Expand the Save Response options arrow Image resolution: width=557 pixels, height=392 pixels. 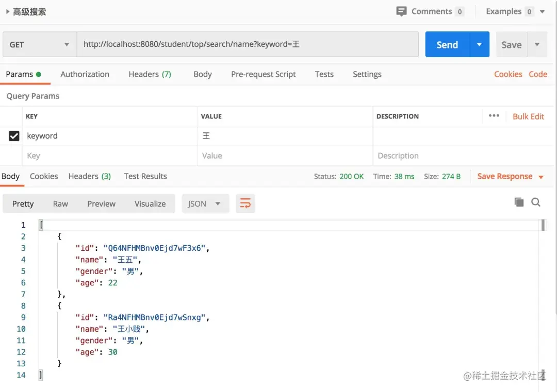(541, 176)
